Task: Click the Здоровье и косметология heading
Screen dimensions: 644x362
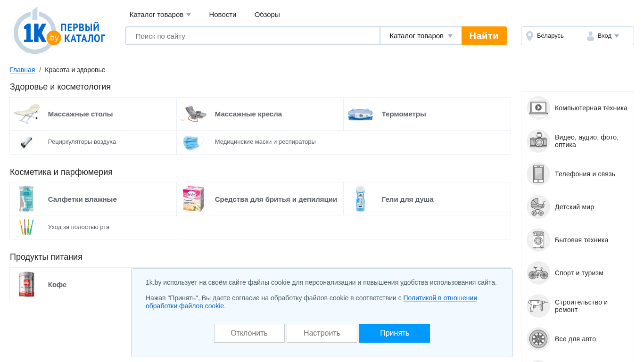Action: 60,87
